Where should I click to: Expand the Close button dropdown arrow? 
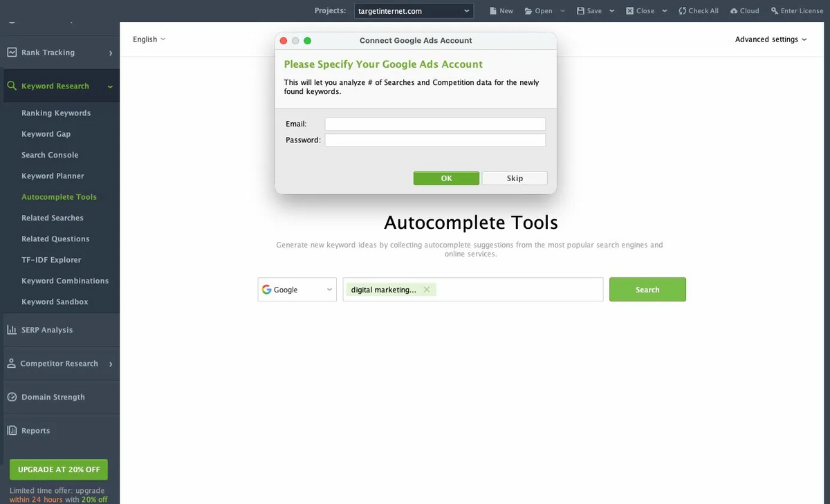coord(665,11)
